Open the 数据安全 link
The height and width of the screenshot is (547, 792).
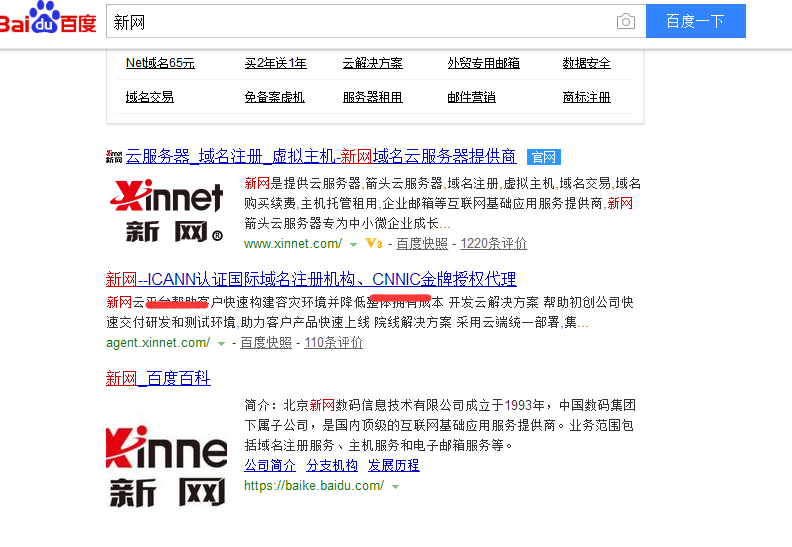pos(586,63)
